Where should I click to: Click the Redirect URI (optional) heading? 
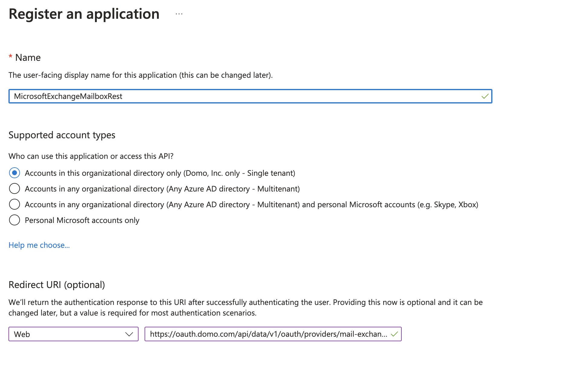tap(57, 285)
